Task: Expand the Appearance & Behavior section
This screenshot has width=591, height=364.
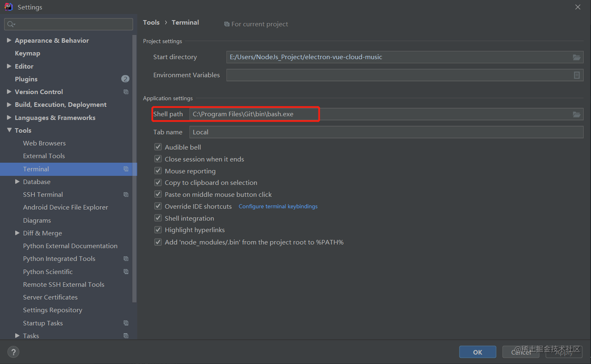Action: pos(9,40)
